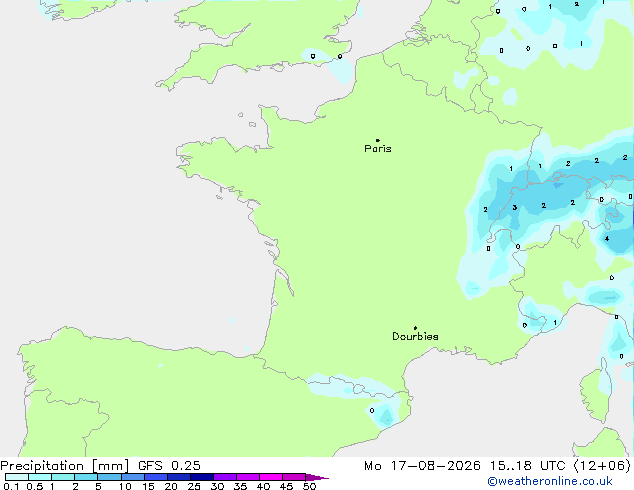Pick the cyan 2 mm legend swatch
The image size is (634, 490).
click(86, 477)
